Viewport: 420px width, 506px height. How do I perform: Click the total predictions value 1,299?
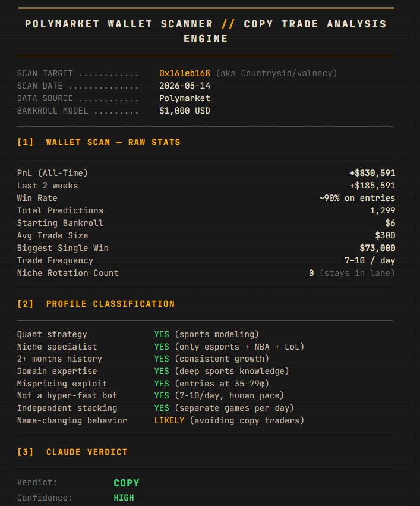383,210
